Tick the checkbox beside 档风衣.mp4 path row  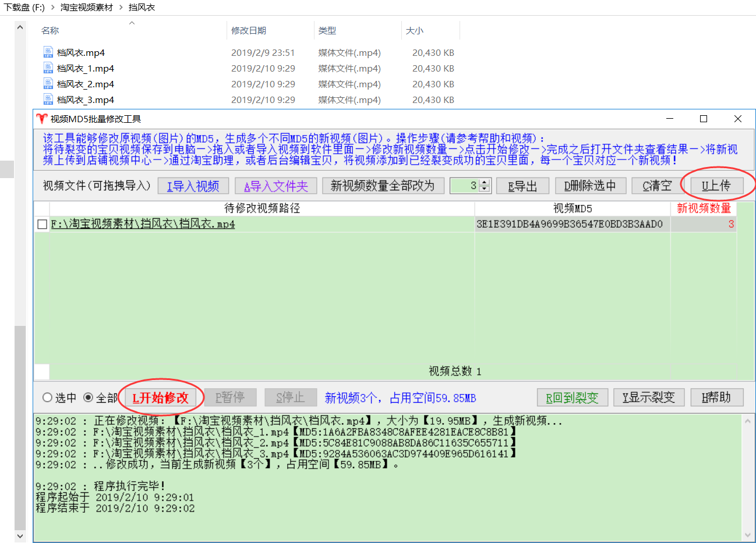point(42,224)
